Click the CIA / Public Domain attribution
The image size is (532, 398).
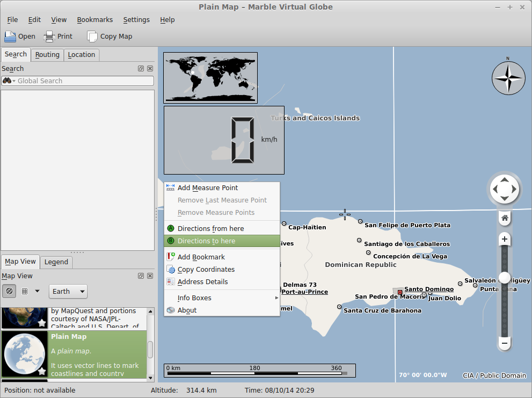point(494,375)
